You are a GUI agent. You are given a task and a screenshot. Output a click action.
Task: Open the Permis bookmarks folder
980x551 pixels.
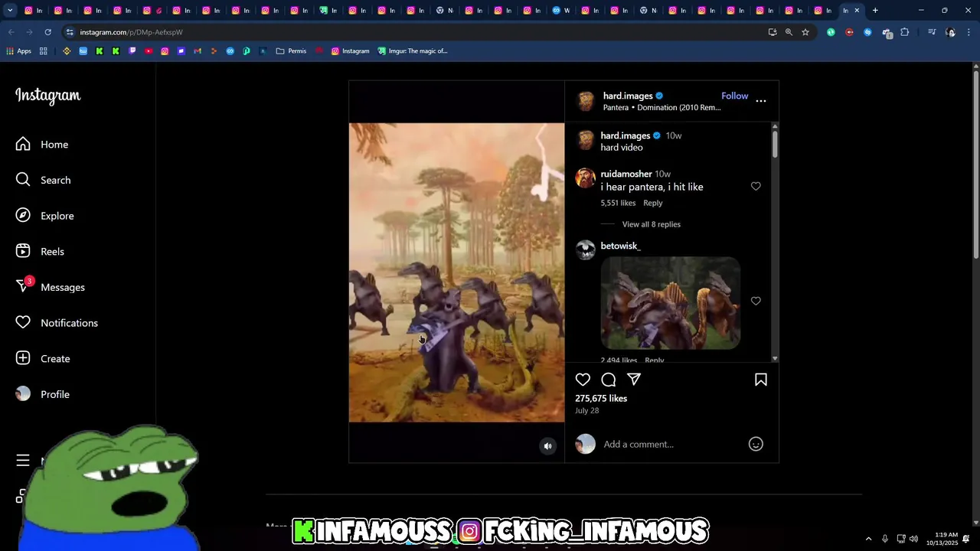291,51
